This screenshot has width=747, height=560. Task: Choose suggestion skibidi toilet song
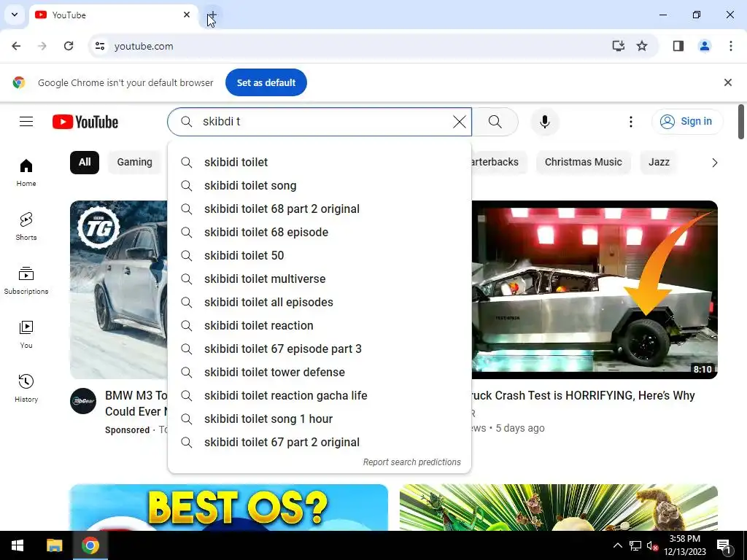(320, 186)
